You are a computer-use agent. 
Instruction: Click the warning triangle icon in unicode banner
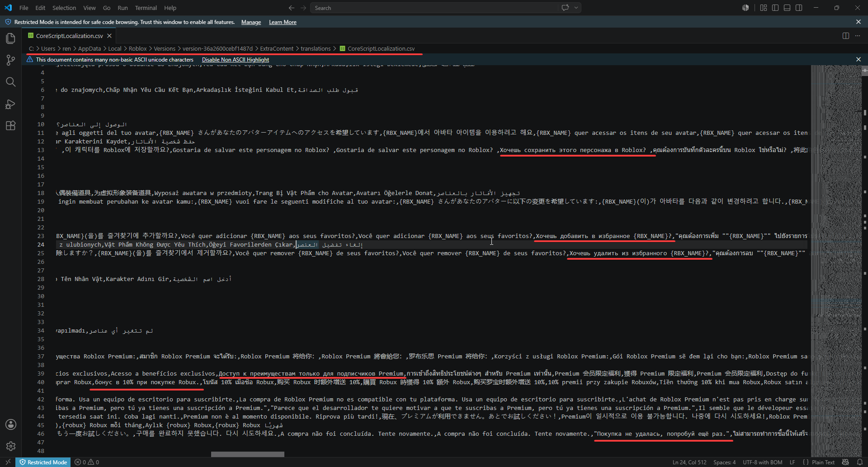click(x=30, y=59)
